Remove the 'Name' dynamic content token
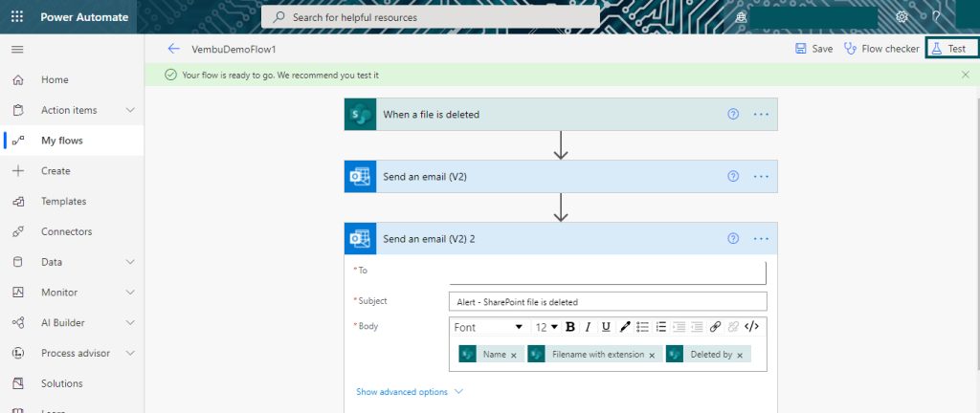This screenshot has width=980, height=413. coord(514,355)
